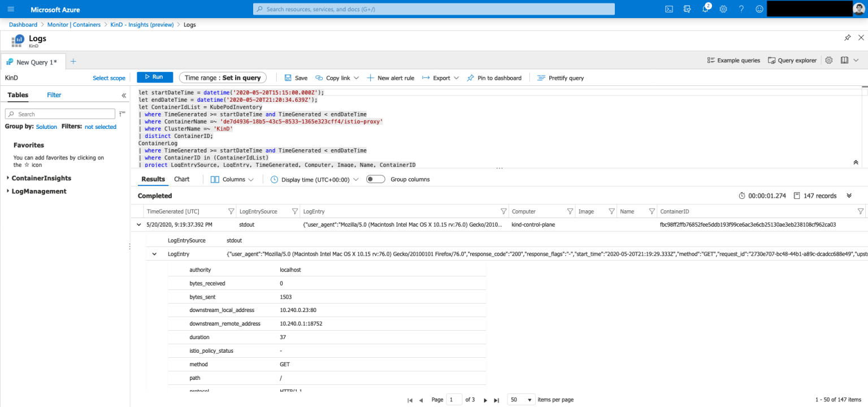Open Log Analytics settings gear
Screen dimensions: 868x407
tap(828, 60)
